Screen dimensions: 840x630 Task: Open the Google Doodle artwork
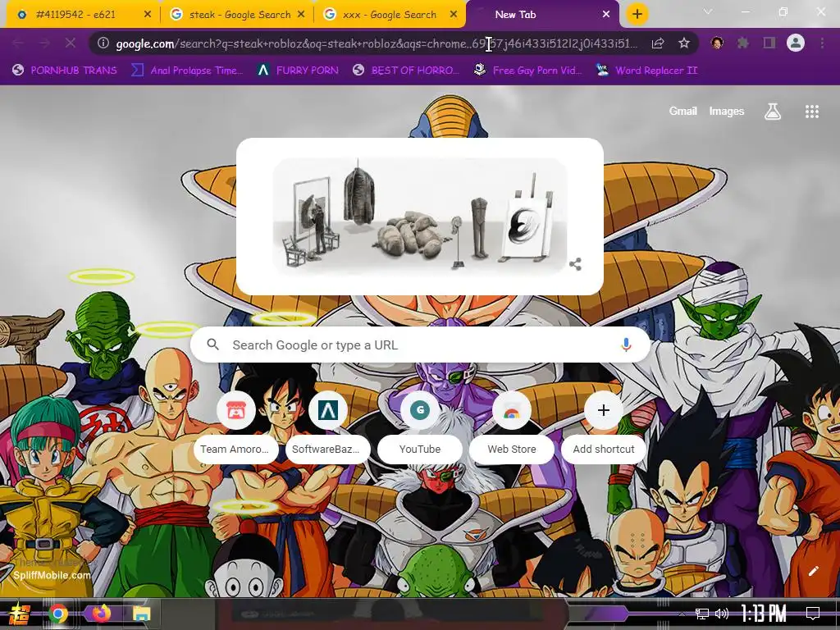point(420,216)
